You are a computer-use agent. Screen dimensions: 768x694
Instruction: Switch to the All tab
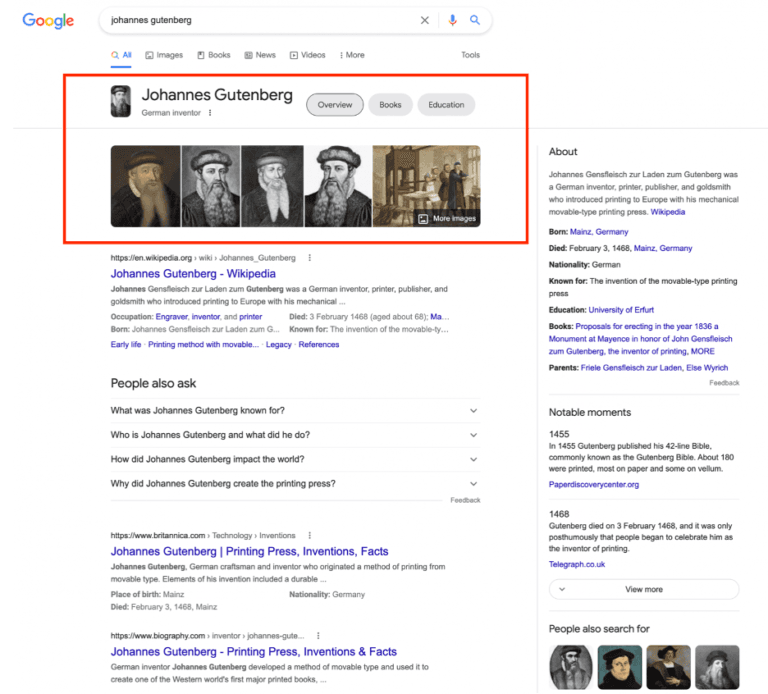(121, 55)
